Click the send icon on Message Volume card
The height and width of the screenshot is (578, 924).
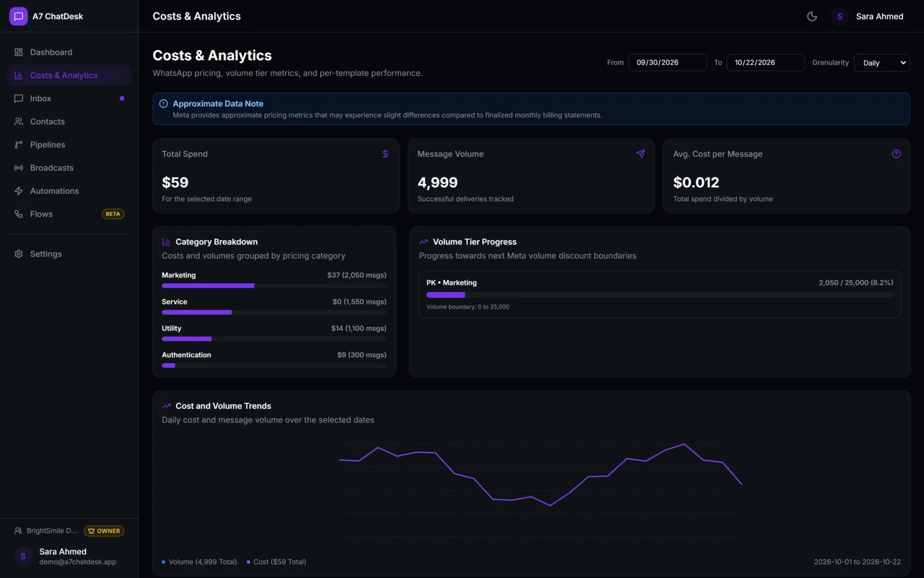640,154
